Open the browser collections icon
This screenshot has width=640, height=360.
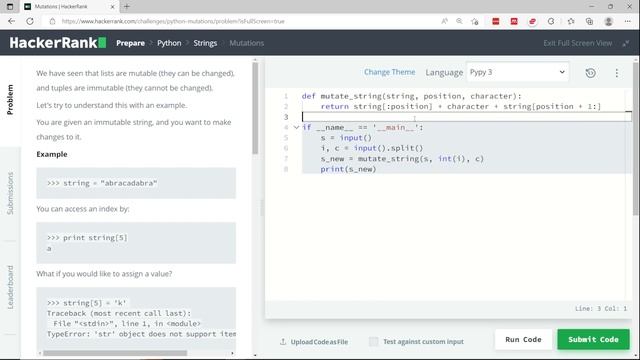(x=589, y=21)
